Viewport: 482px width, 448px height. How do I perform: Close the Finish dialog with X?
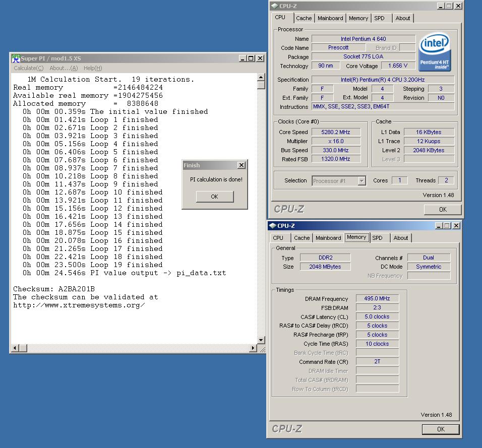[x=242, y=165]
